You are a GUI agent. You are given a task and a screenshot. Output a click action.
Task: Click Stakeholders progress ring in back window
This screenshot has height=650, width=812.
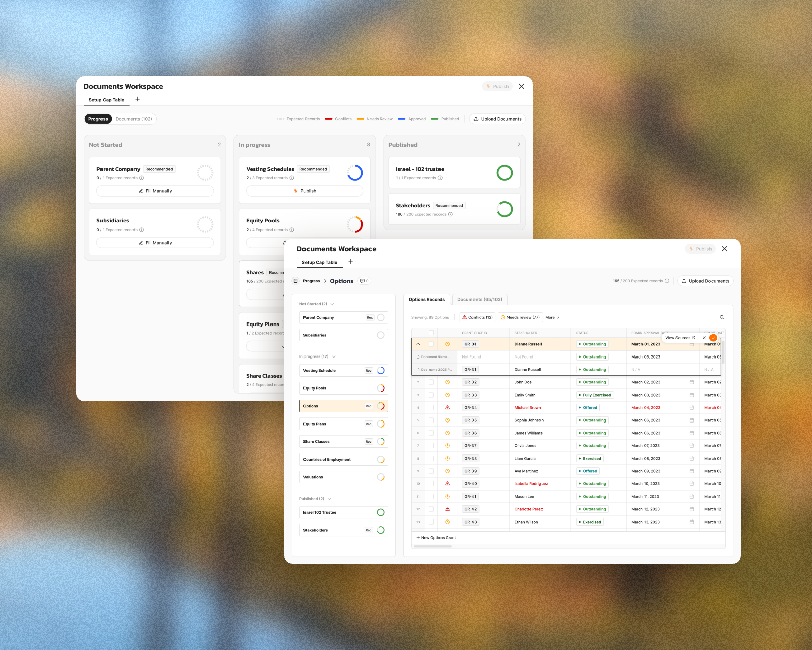(504, 209)
